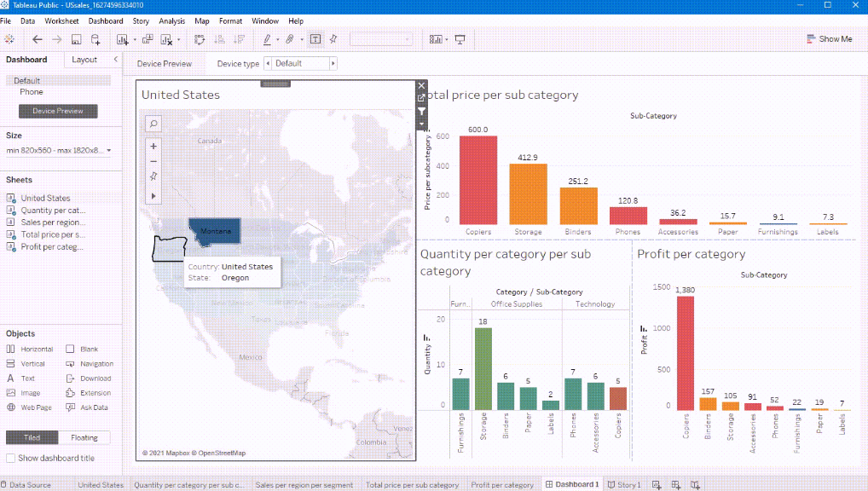868x491 pixels.
Task: Toggle show mark labels T icon
Action: coord(315,39)
